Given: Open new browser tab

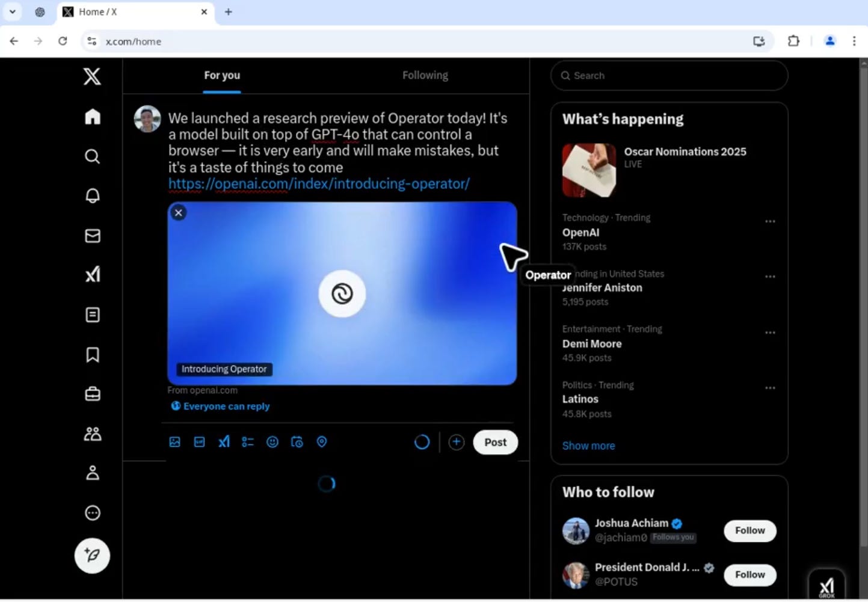Looking at the screenshot, I should tap(229, 11).
